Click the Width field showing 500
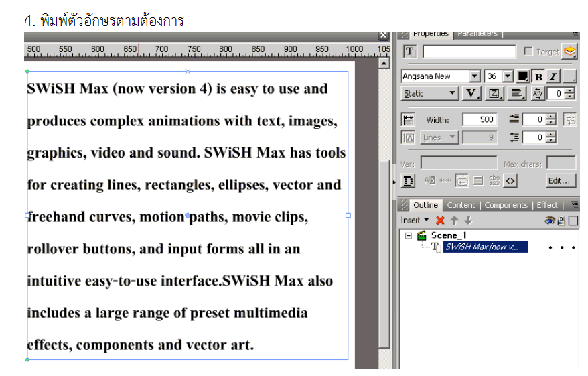The width and height of the screenshot is (588, 376). coord(480,120)
